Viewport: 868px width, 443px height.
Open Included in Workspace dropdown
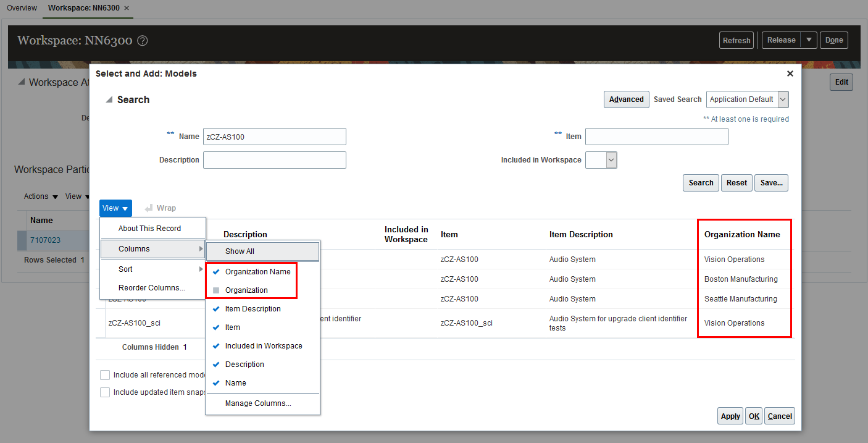point(611,160)
